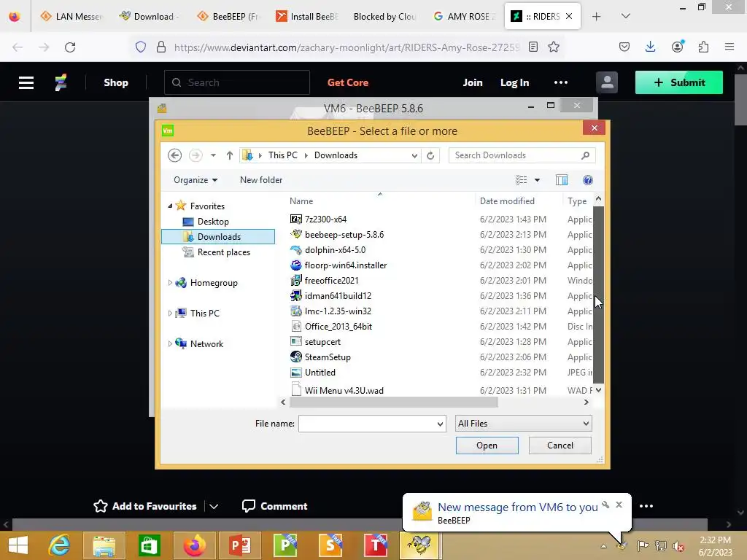Select the Office_2013_64bit disc image
747x560 pixels.
pyautogui.click(x=331, y=326)
